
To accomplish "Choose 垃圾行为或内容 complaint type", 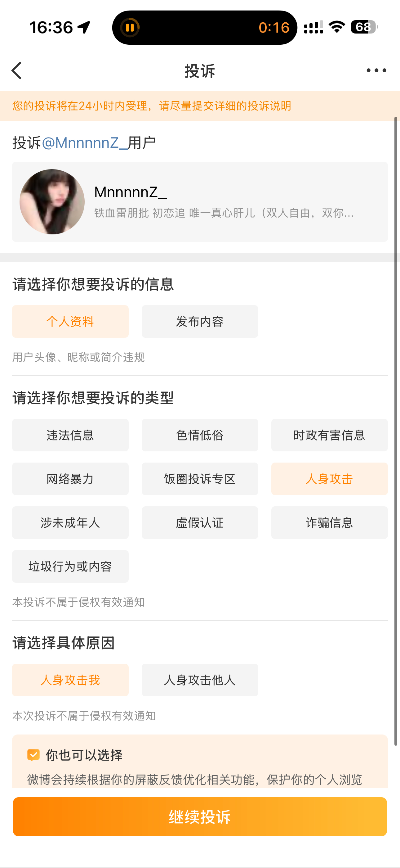I will point(70,567).
